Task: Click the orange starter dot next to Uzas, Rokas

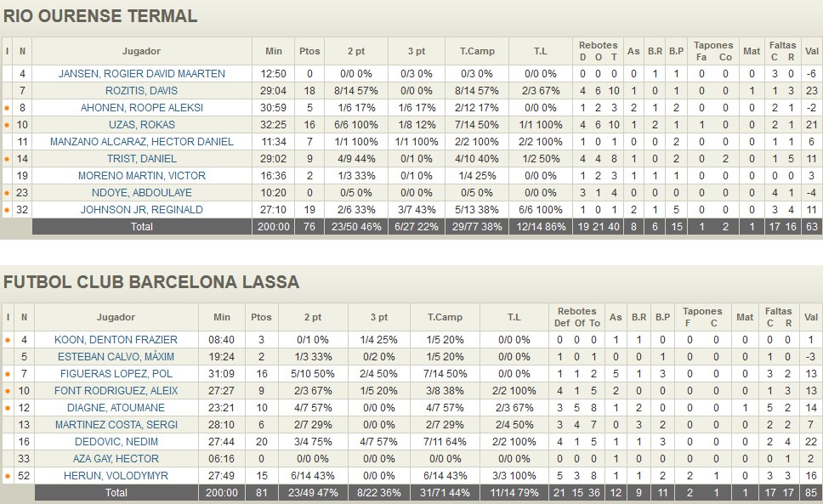Action: click(8, 126)
